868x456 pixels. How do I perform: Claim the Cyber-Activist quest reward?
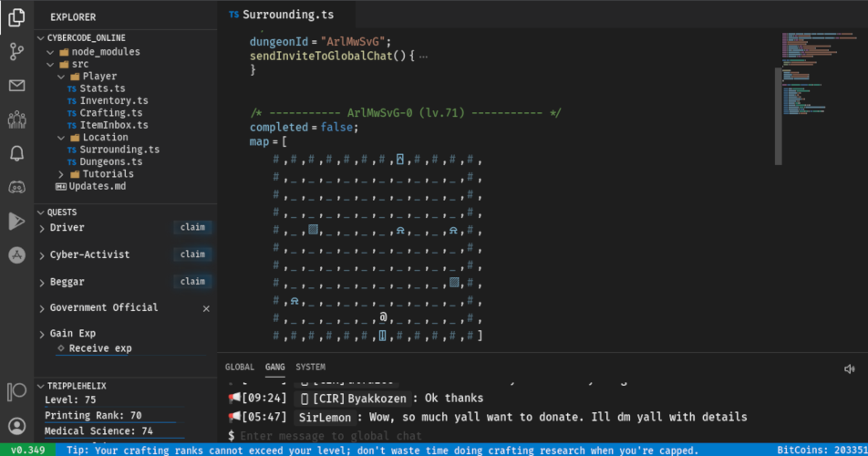[x=192, y=254]
